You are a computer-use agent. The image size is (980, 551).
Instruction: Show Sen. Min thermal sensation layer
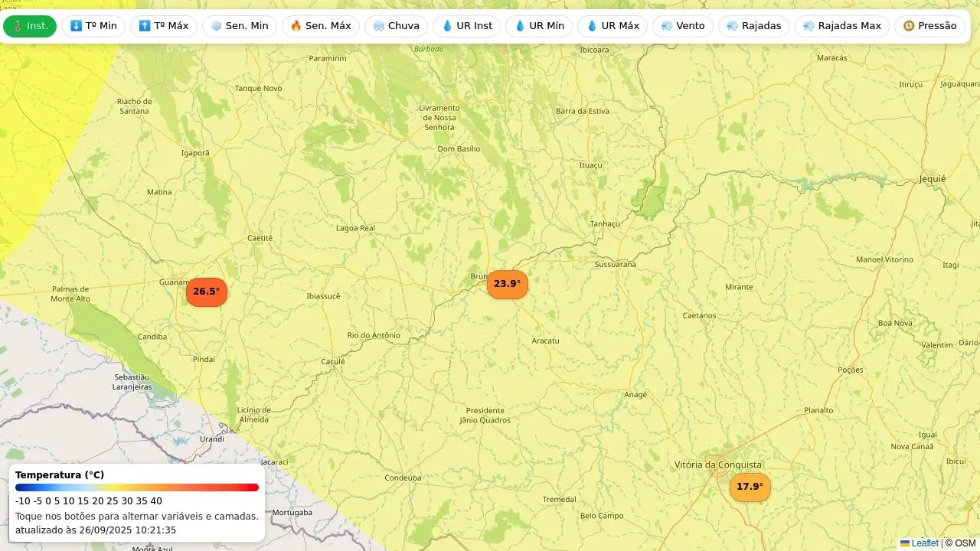239,26
